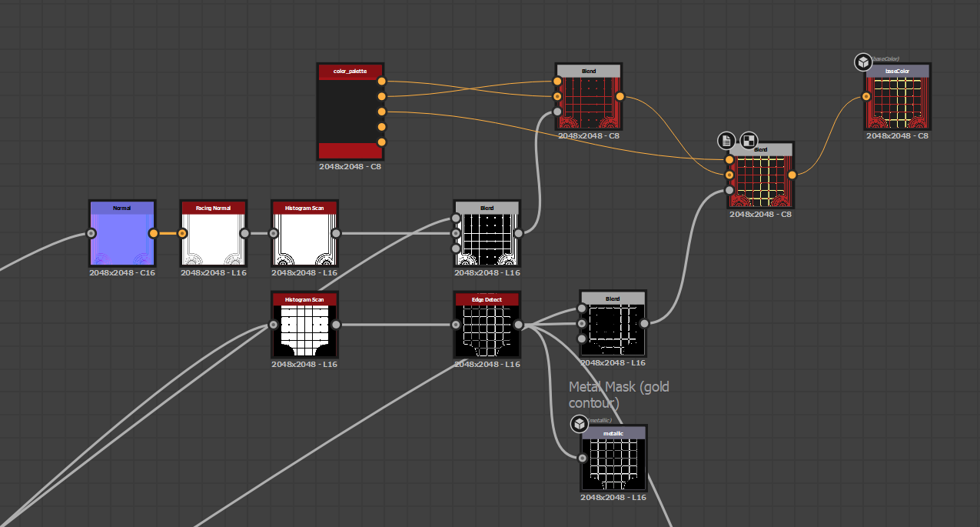Click the document icon on the Blend node
Viewport: 980px width, 527px height.
tap(726, 140)
